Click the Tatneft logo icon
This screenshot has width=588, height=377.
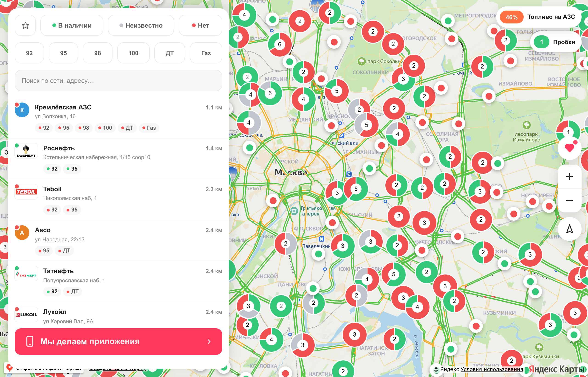(x=26, y=274)
